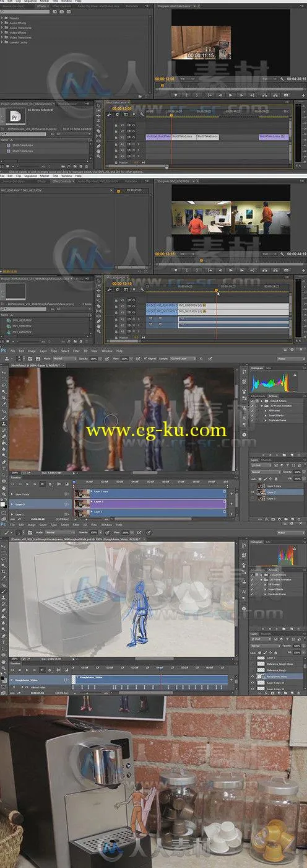Select the Eraser tool in the coffee-machine Photoshop window
307x868 pixels.
[x=4, y=610]
